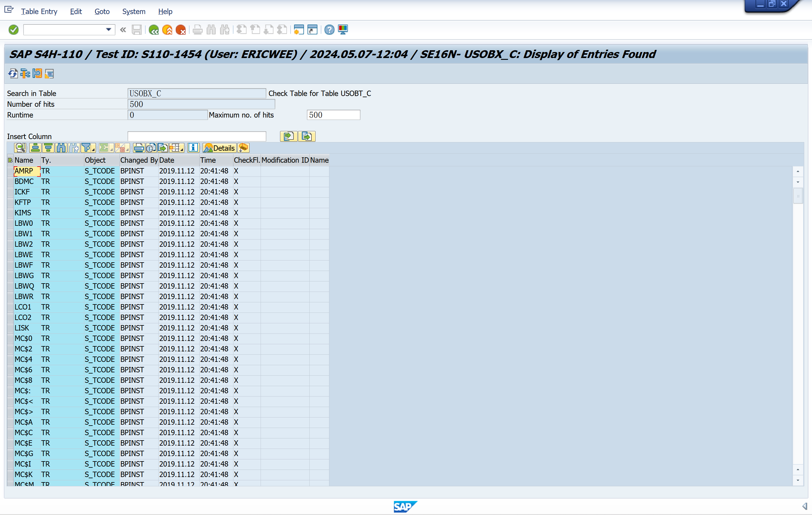Click the Details button
The width and height of the screenshot is (812, 515).
click(x=219, y=148)
